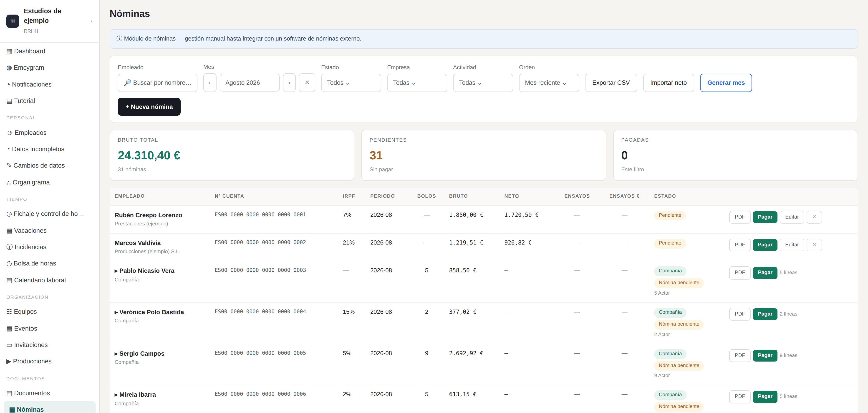
Task: Click the Empleado column header
Action: (129, 196)
